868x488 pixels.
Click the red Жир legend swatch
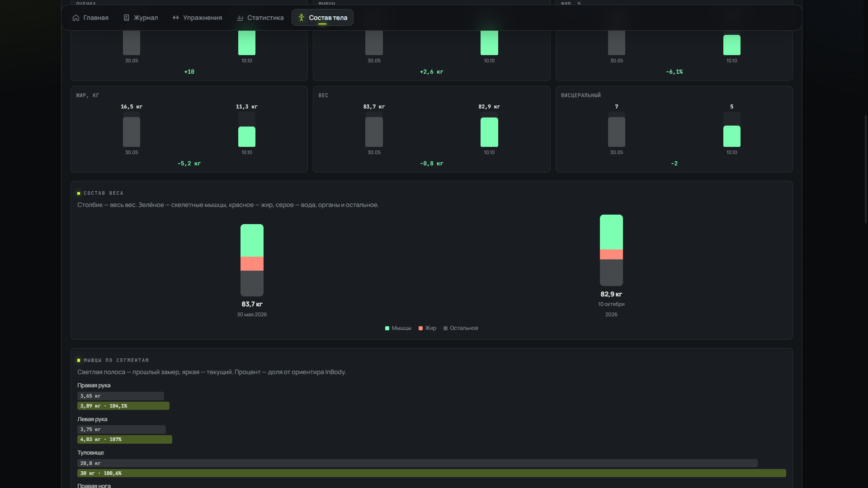pos(420,328)
